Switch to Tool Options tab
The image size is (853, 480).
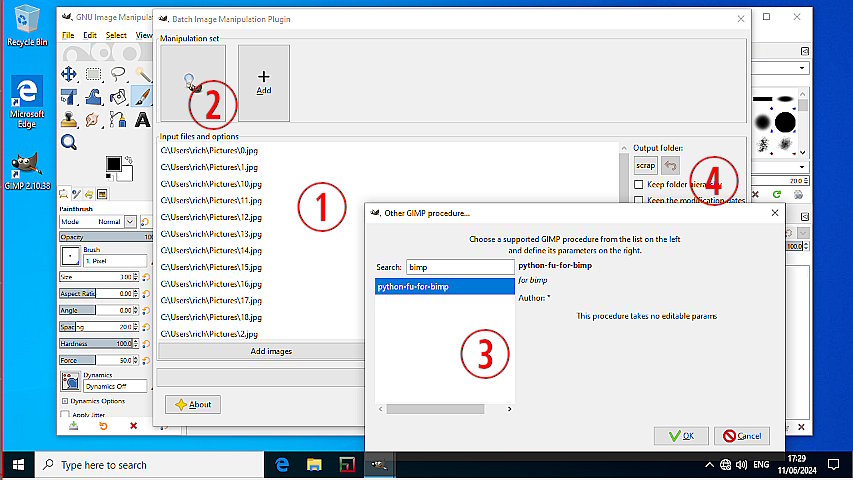point(64,194)
